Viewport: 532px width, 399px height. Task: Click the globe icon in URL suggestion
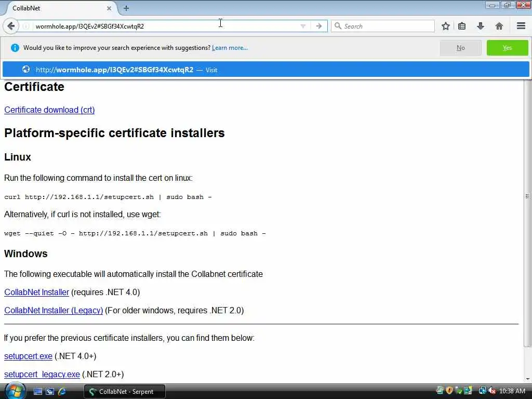pos(26,69)
